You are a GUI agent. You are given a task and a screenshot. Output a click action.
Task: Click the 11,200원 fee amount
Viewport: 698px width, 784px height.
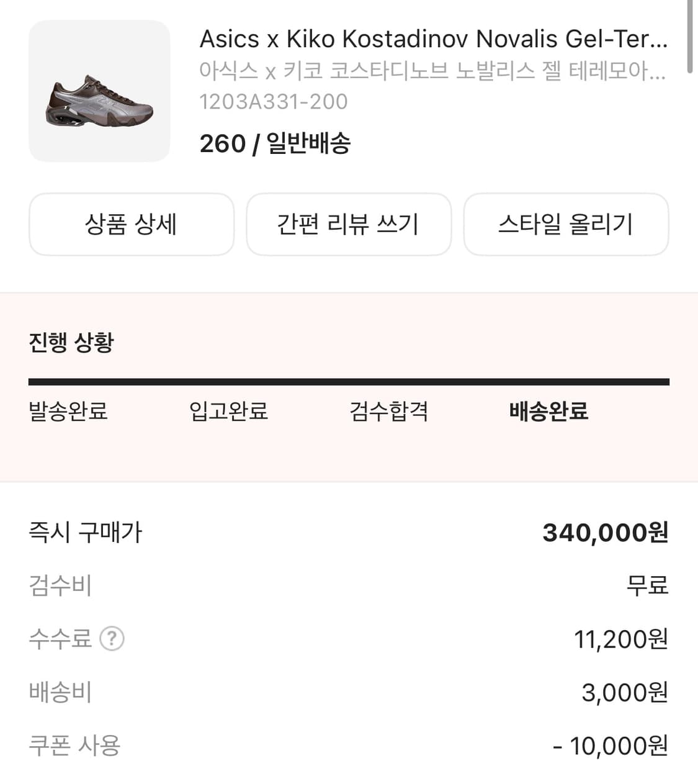(621, 639)
